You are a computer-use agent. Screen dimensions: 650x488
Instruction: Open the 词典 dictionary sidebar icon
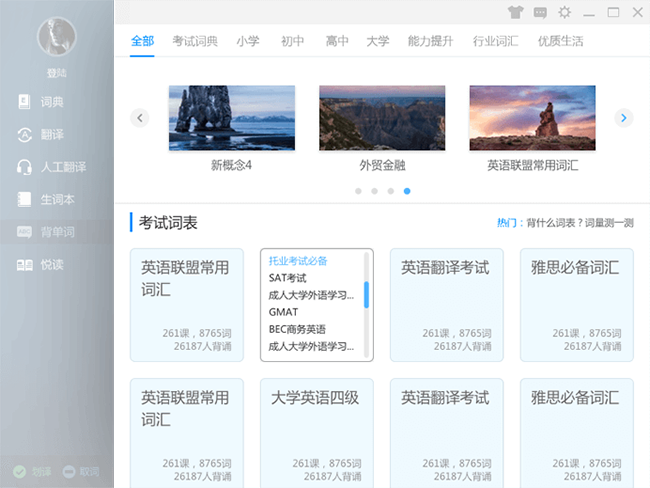(25, 101)
